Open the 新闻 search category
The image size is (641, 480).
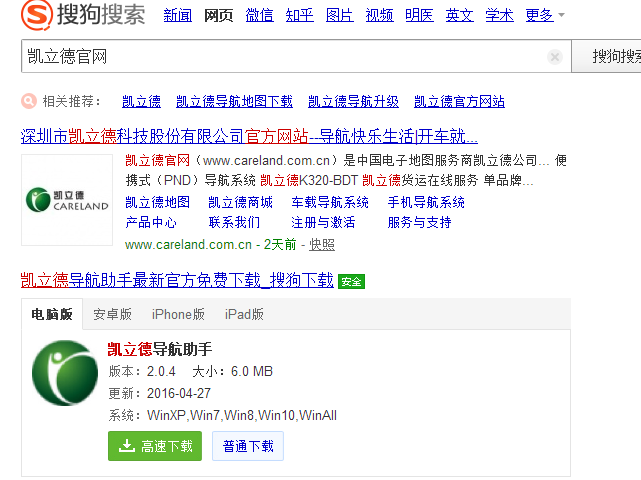coord(177,15)
